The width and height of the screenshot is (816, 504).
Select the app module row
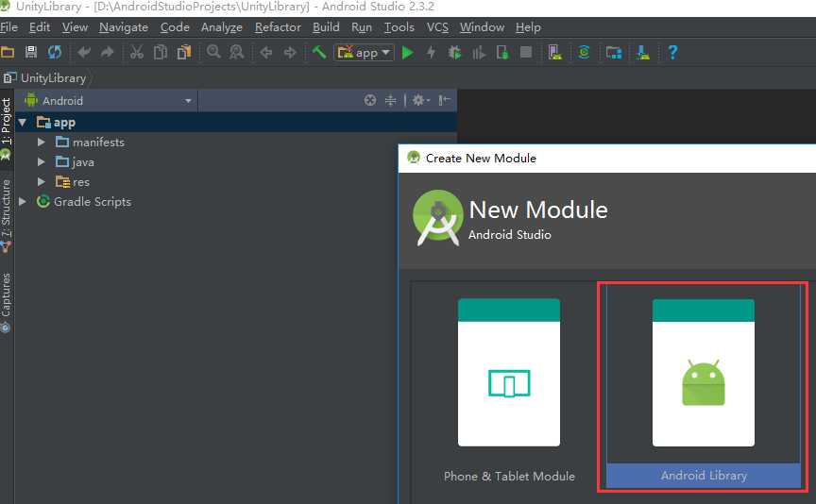point(236,123)
